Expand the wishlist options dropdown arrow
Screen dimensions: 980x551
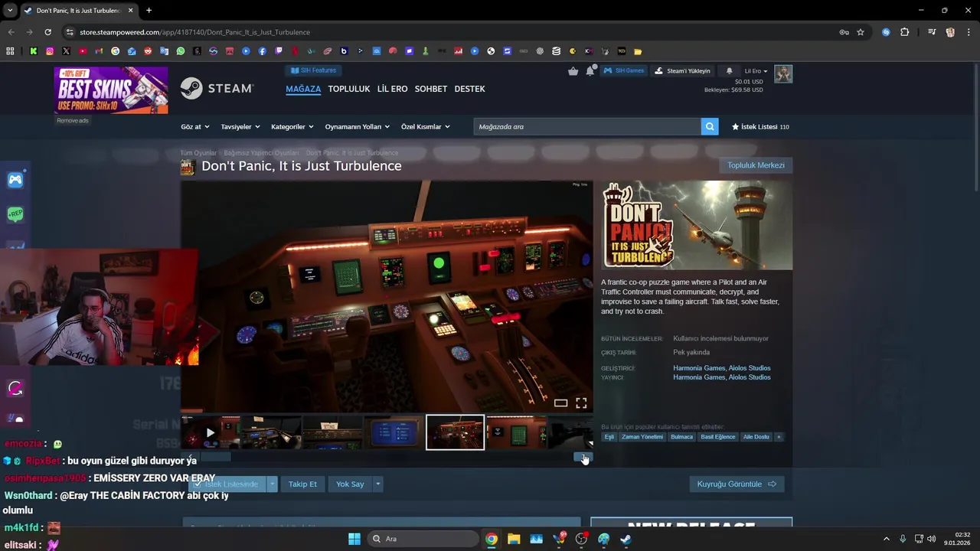pyautogui.click(x=272, y=484)
